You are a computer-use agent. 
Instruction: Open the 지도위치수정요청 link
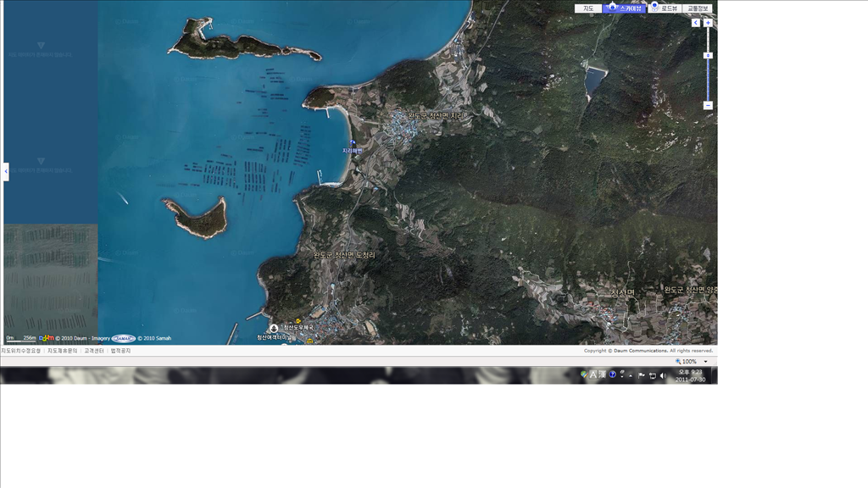(21, 351)
